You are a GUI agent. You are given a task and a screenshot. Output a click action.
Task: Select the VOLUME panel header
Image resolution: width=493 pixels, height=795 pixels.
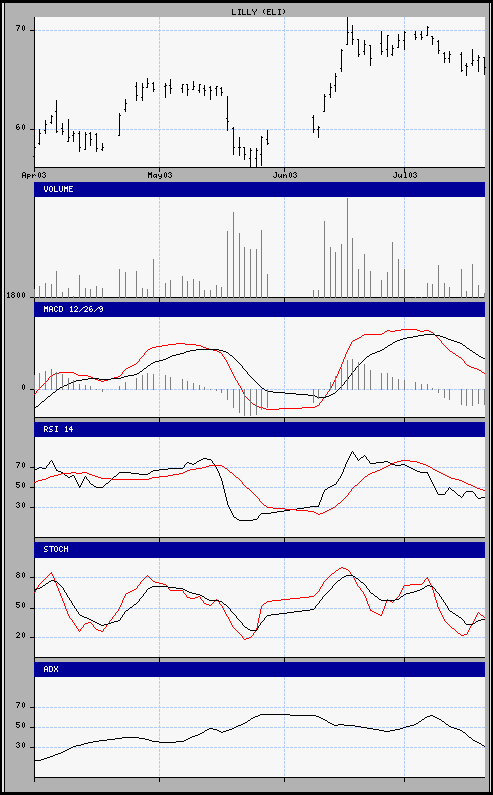pos(260,189)
